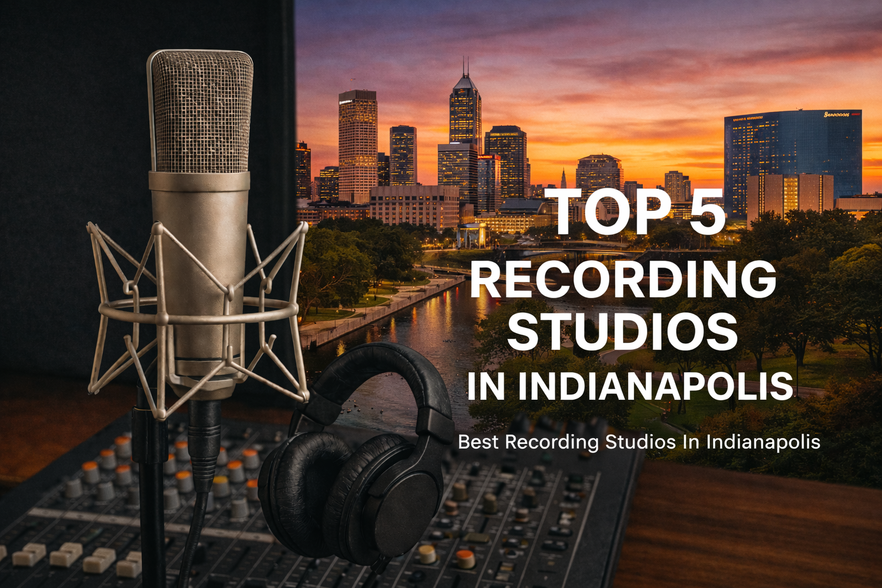Click the word "STUDIOS" in the headline

point(624,331)
